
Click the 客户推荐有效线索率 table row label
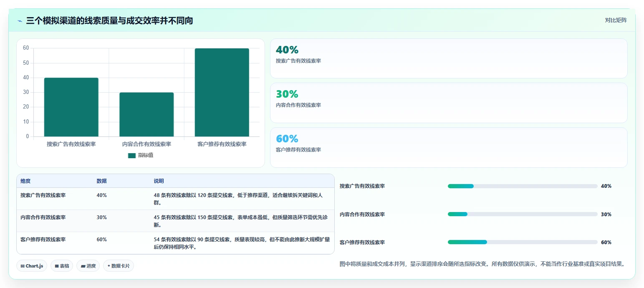(43, 240)
